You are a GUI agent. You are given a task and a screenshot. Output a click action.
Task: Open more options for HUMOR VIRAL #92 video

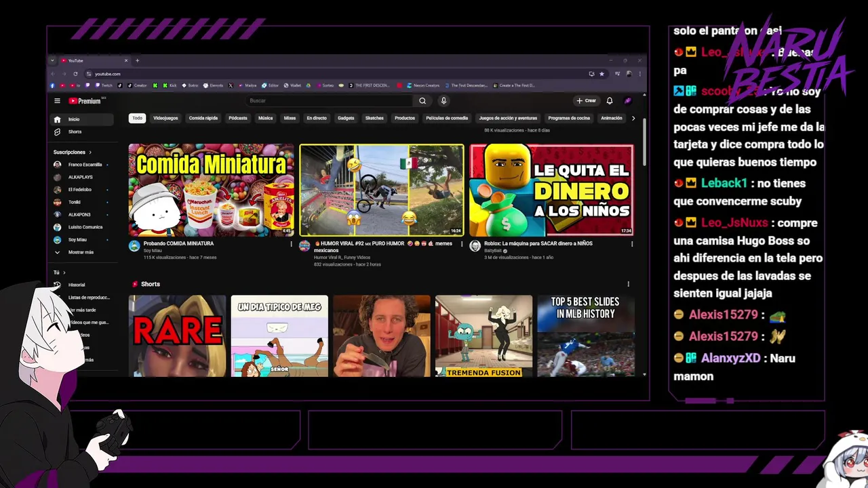pyautogui.click(x=462, y=244)
